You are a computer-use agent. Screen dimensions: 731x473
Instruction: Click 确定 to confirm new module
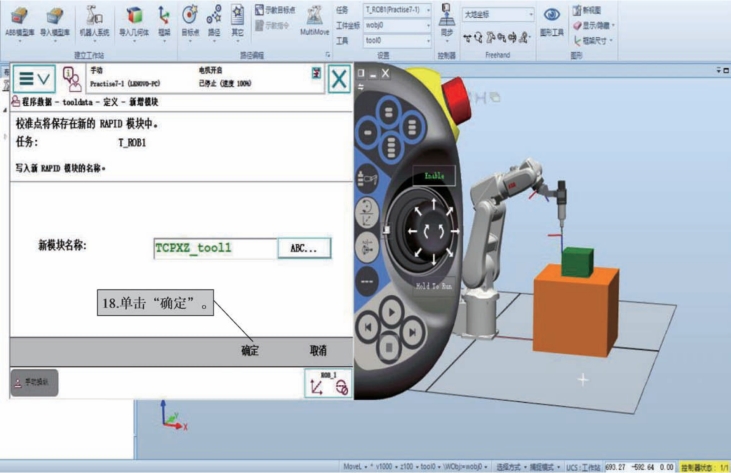tap(250, 350)
